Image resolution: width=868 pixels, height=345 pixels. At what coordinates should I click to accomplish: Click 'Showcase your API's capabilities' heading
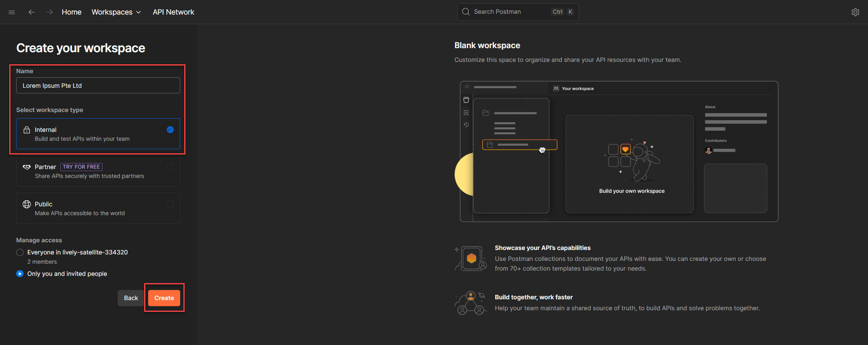coord(542,248)
